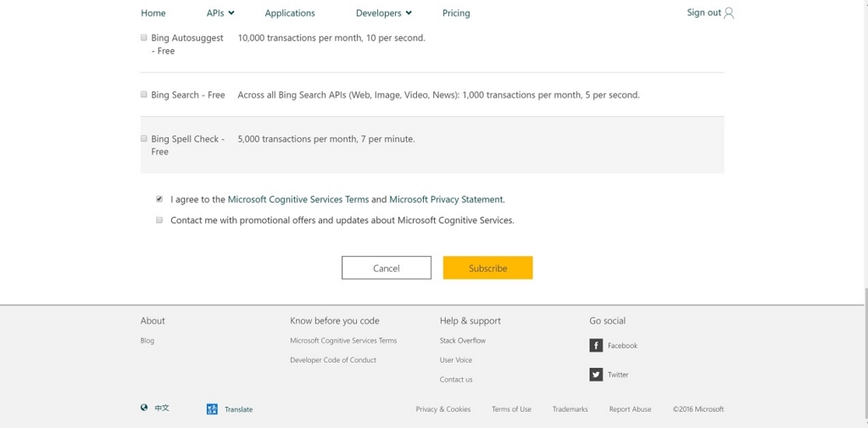The width and height of the screenshot is (868, 428).
Task: Click the Twitter bird icon
Action: [x=596, y=375]
